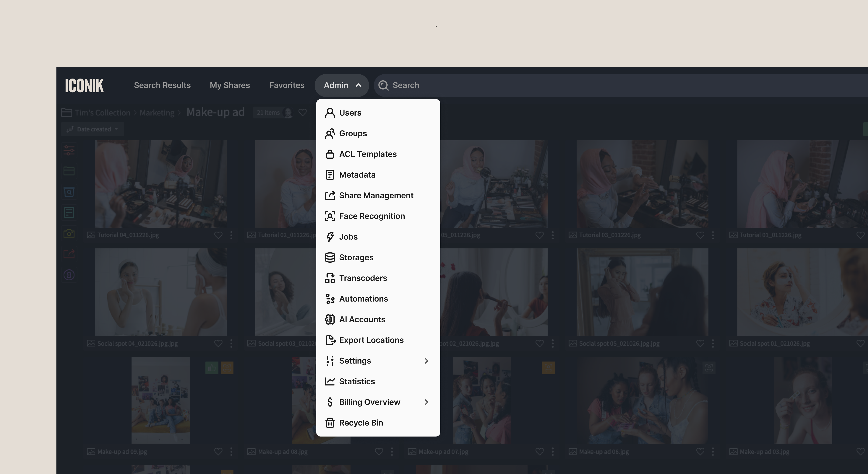Click the Automations icon in Admin menu
The height and width of the screenshot is (474, 868).
pyautogui.click(x=330, y=299)
